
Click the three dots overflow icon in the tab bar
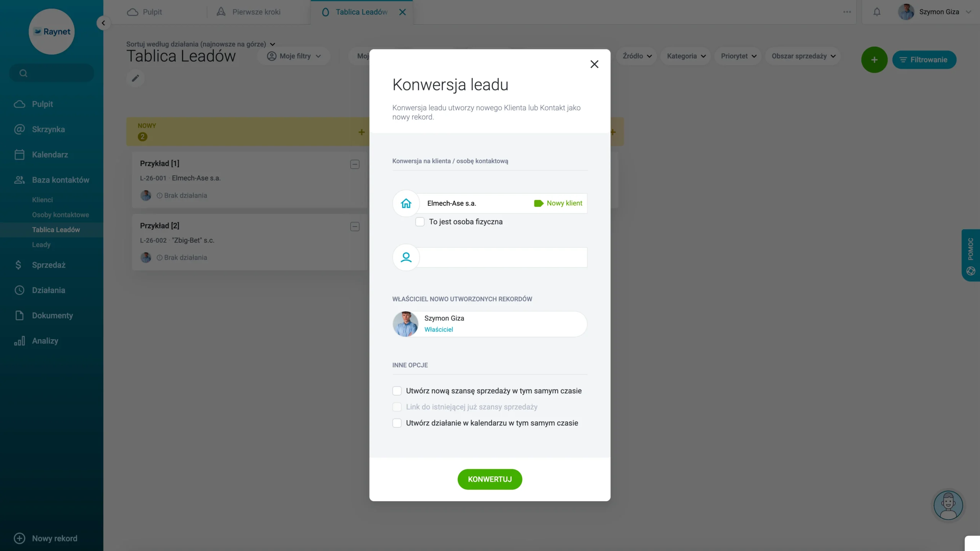[847, 12]
